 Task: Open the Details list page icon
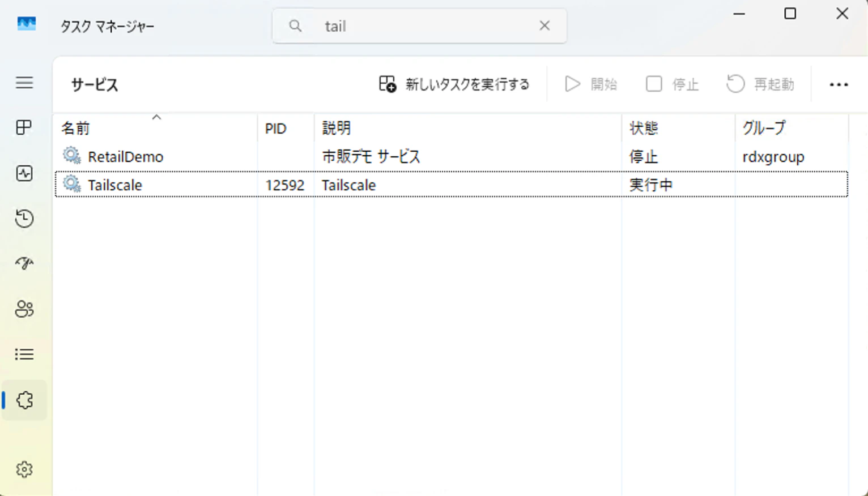coord(24,354)
